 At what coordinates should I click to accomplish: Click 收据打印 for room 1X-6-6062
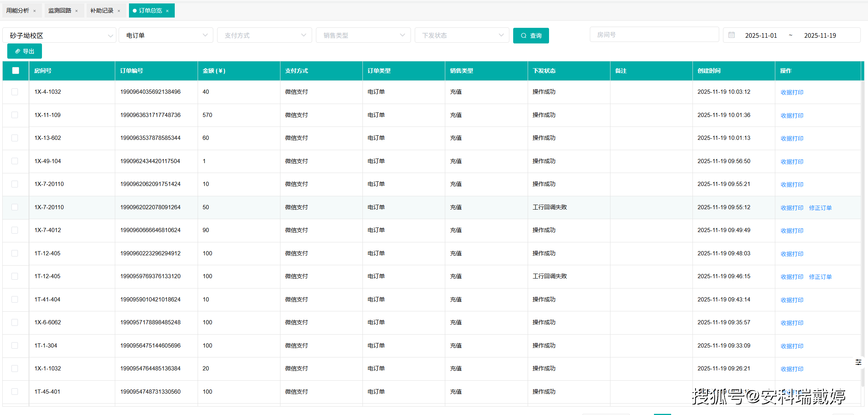point(792,323)
